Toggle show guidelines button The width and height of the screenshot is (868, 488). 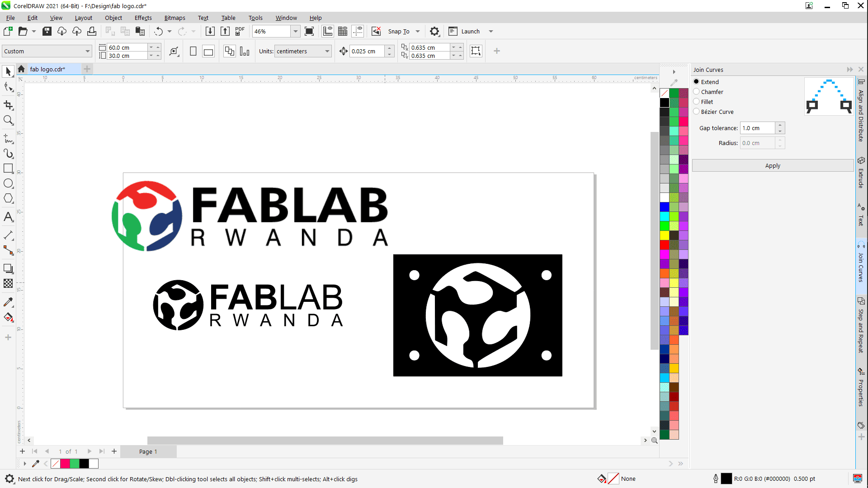[358, 31]
